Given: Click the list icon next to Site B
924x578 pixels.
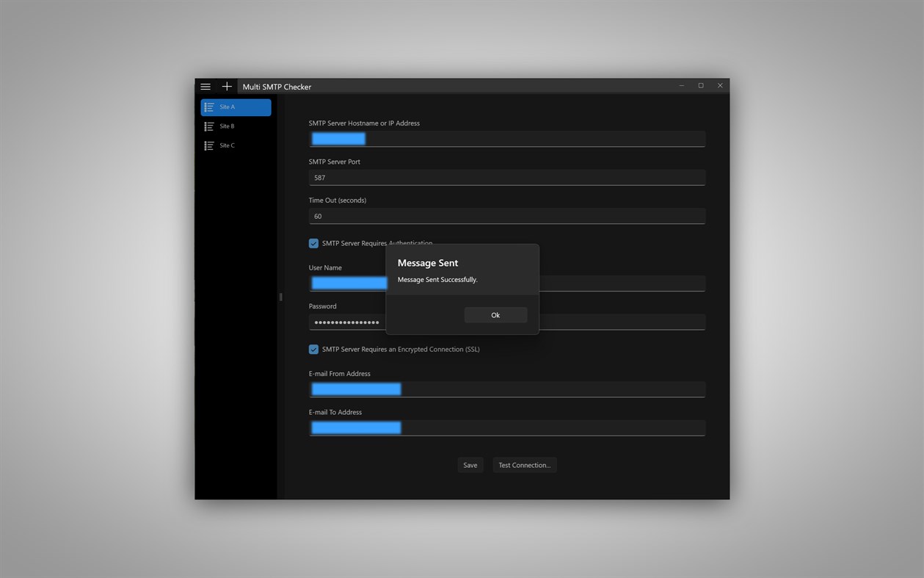Looking at the screenshot, I should [x=208, y=126].
